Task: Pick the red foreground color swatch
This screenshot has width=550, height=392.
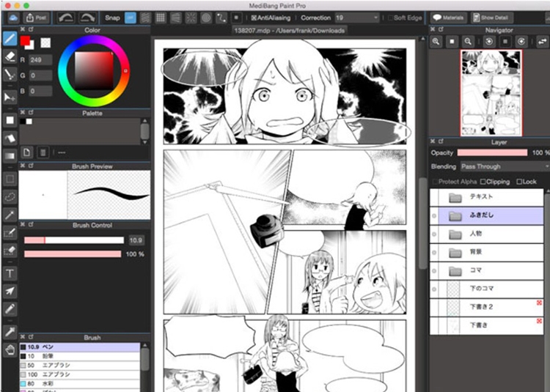Action: pyautogui.click(x=24, y=40)
